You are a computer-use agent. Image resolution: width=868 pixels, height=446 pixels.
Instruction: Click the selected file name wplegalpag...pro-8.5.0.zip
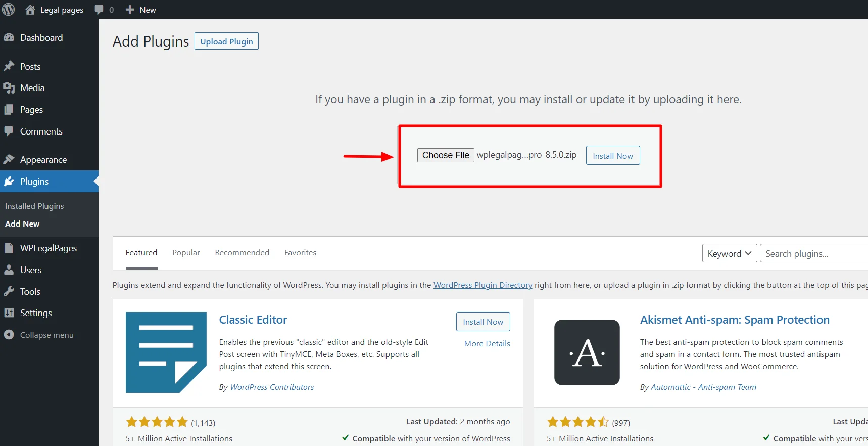coord(526,155)
